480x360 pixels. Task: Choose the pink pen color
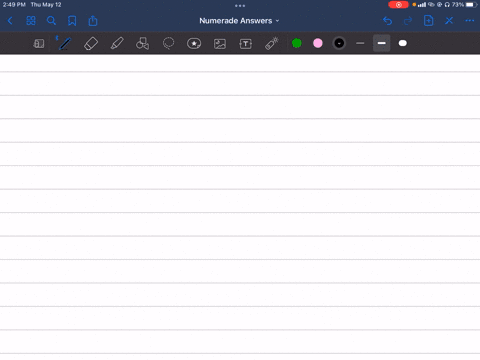point(318,43)
